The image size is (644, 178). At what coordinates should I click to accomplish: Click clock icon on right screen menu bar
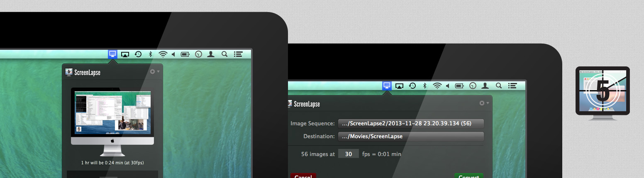(473, 86)
